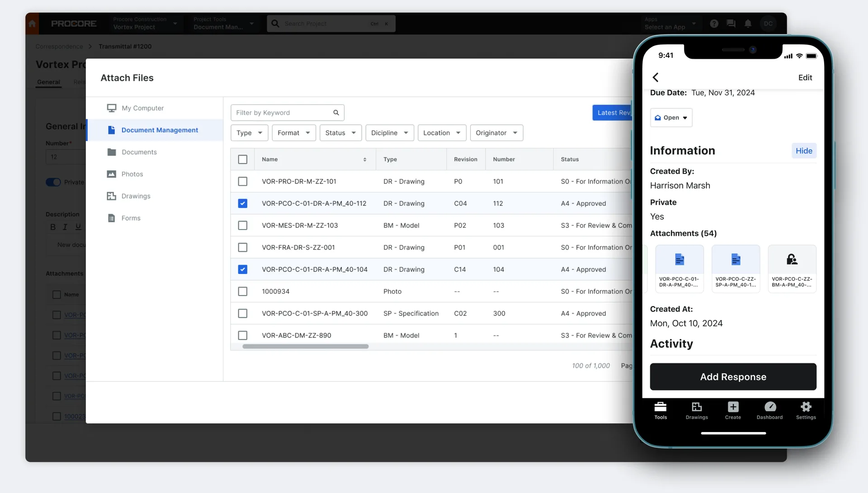Click the DC user avatar
The width and height of the screenshot is (868, 493).
pos(768,23)
